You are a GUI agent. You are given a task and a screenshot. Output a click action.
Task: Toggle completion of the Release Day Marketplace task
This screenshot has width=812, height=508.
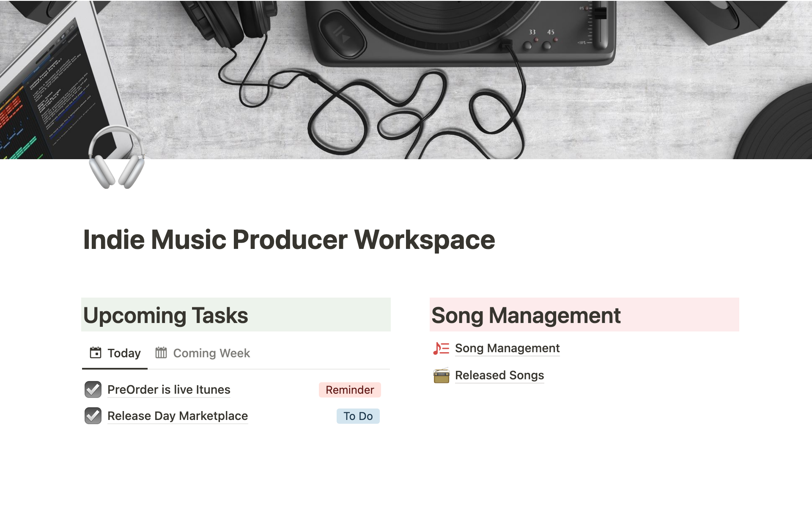click(93, 416)
